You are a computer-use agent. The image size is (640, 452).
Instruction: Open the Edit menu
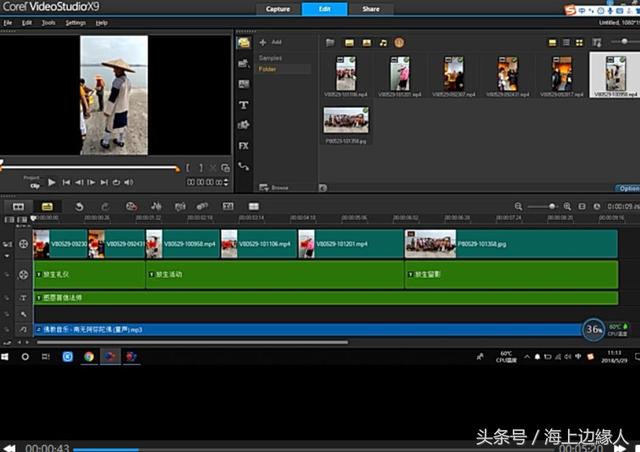[x=27, y=23]
